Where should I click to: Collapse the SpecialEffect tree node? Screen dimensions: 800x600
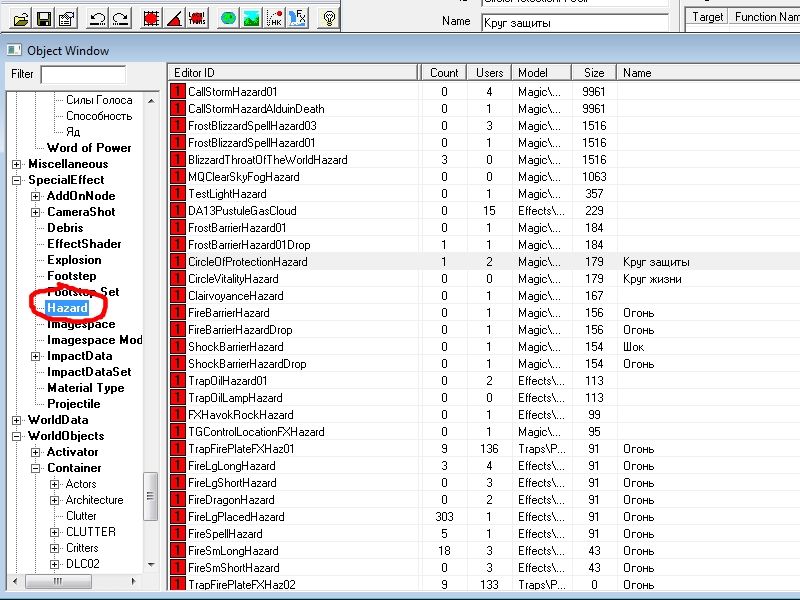[x=17, y=180]
